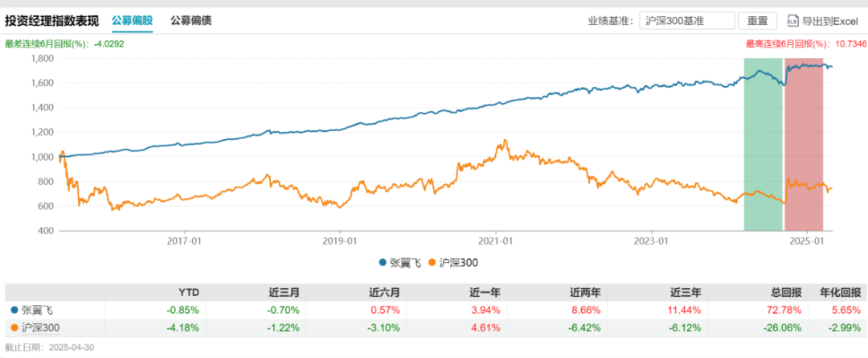Viewport: 868px width, 358px height.
Task: Switch to the 公募偏债 tab
Action: (x=191, y=21)
